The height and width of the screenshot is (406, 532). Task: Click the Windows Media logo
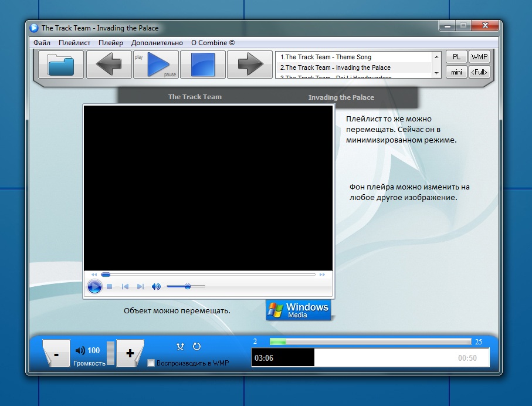[x=298, y=310]
